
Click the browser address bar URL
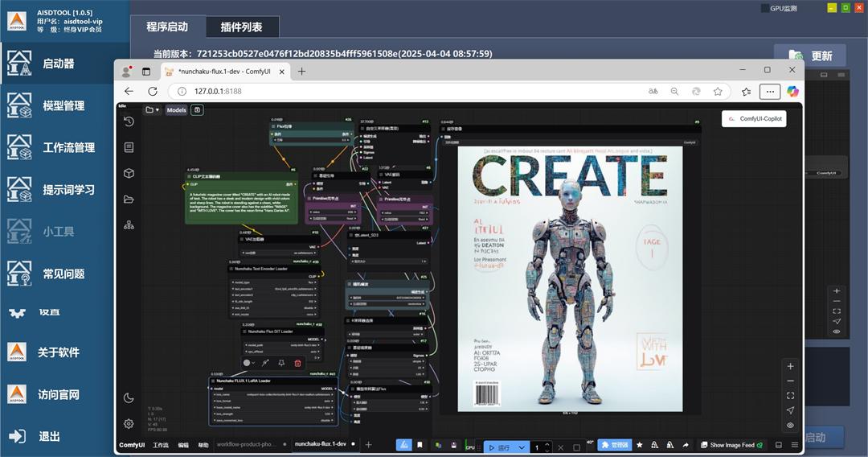[x=218, y=91]
